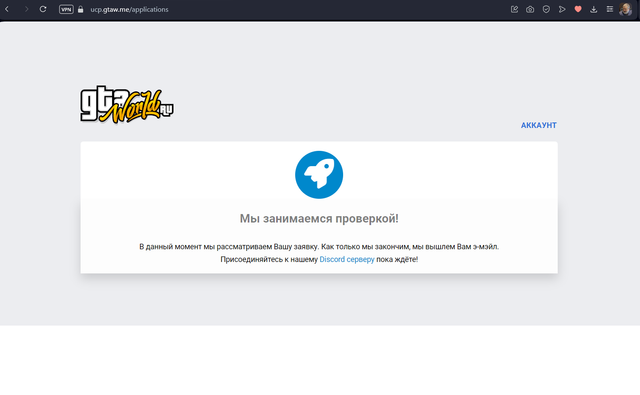Click the send/flow arrow icon

[x=562, y=9]
